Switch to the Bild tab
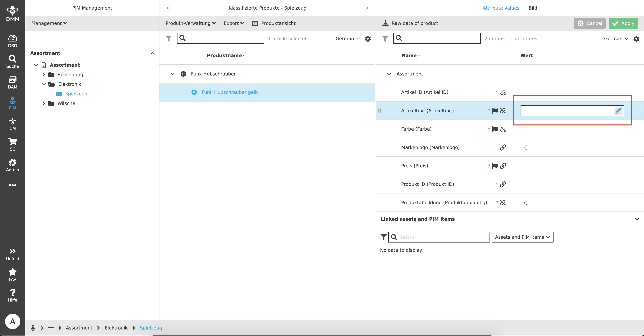 532,8
